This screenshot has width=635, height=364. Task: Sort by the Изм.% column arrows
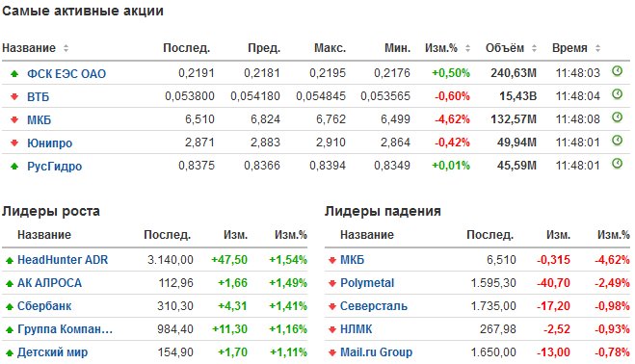click(x=467, y=48)
